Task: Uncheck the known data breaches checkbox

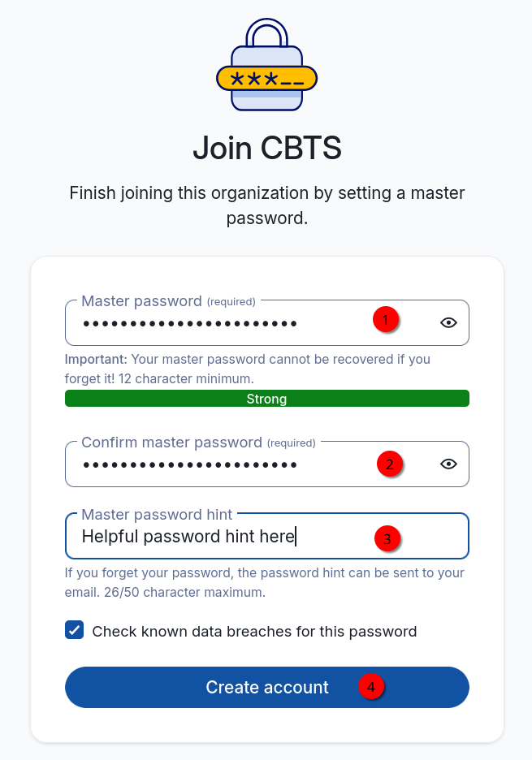Action: pyautogui.click(x=74, y=630)
